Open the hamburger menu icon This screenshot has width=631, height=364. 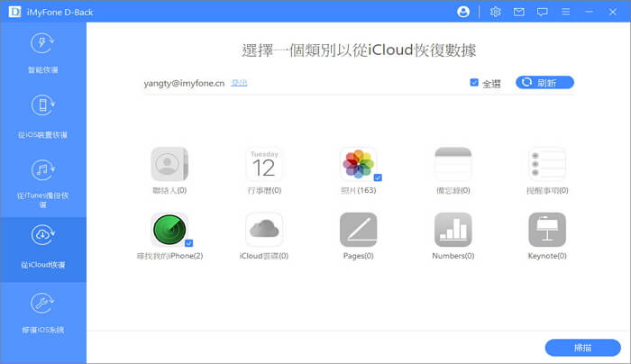click(565, 12)
